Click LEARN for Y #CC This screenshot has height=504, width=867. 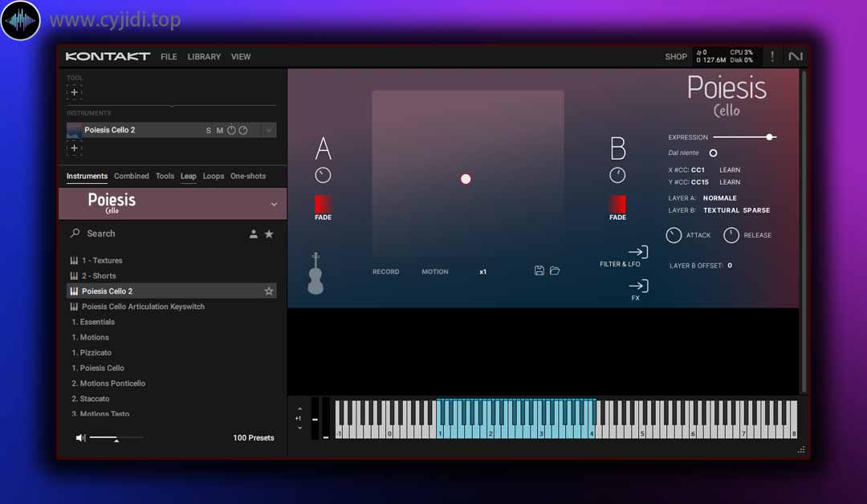(x=730, y=182)
